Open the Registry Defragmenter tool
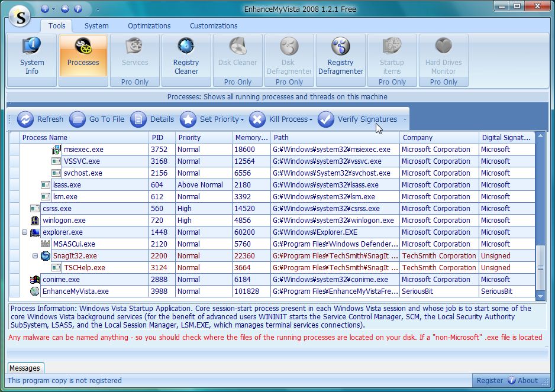 pyautogui.click(x=340, y=60)
